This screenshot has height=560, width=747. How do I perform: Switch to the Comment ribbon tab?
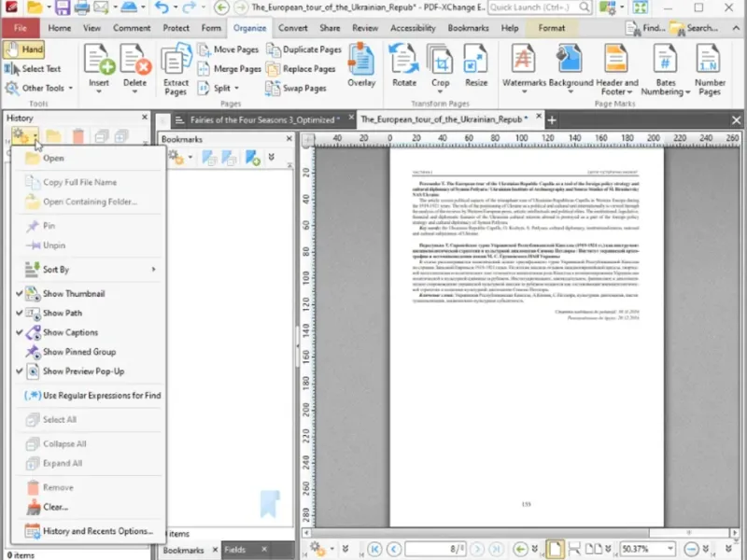[132, 28]
